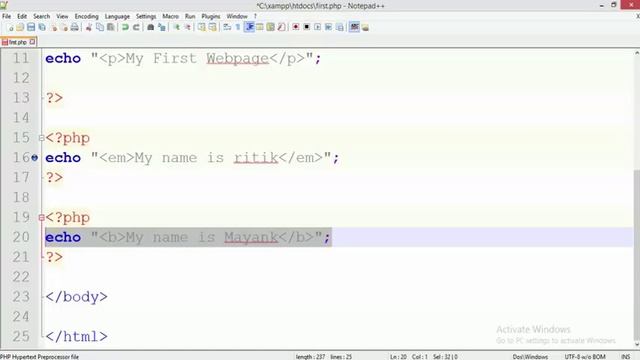Open the File menu

7,16
